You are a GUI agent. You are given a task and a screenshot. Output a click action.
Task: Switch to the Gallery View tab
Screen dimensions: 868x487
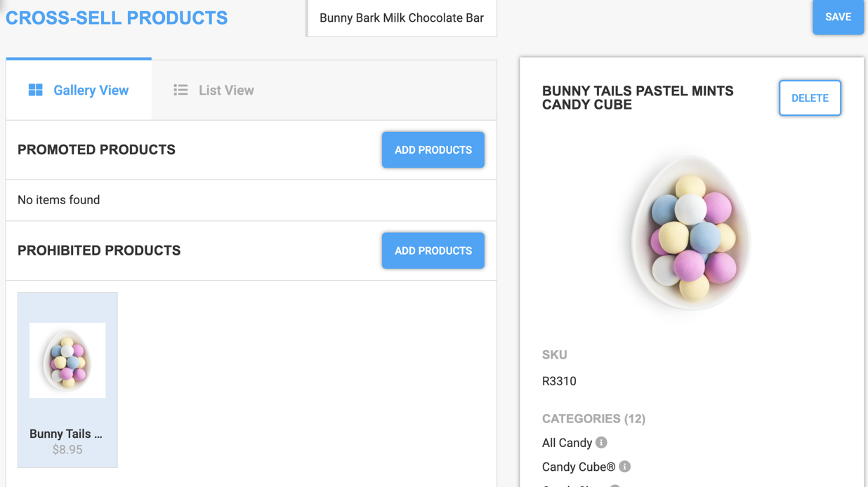tap(79, 90)
